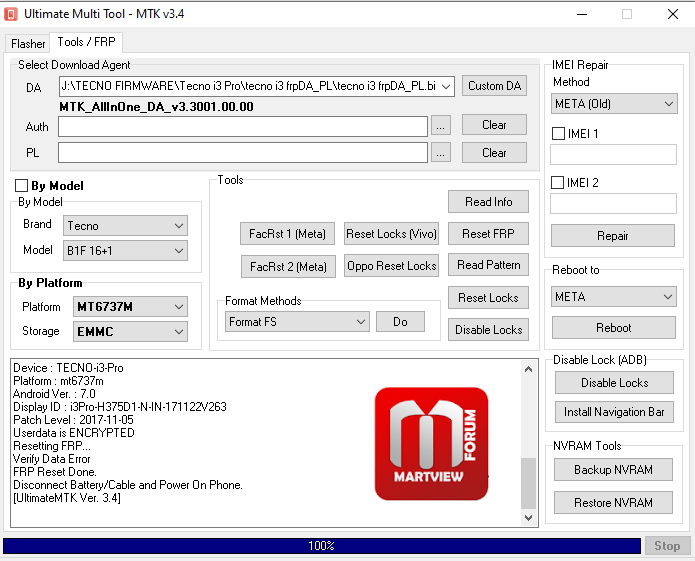The image size is (695, 561).
Task: Click the log scrollbar down arrow
Action: tap(528, 518)
